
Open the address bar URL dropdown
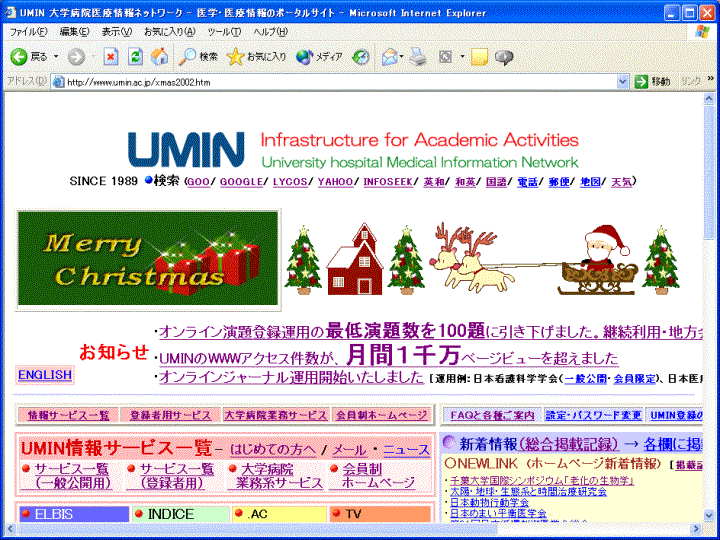tap(638, 81)
